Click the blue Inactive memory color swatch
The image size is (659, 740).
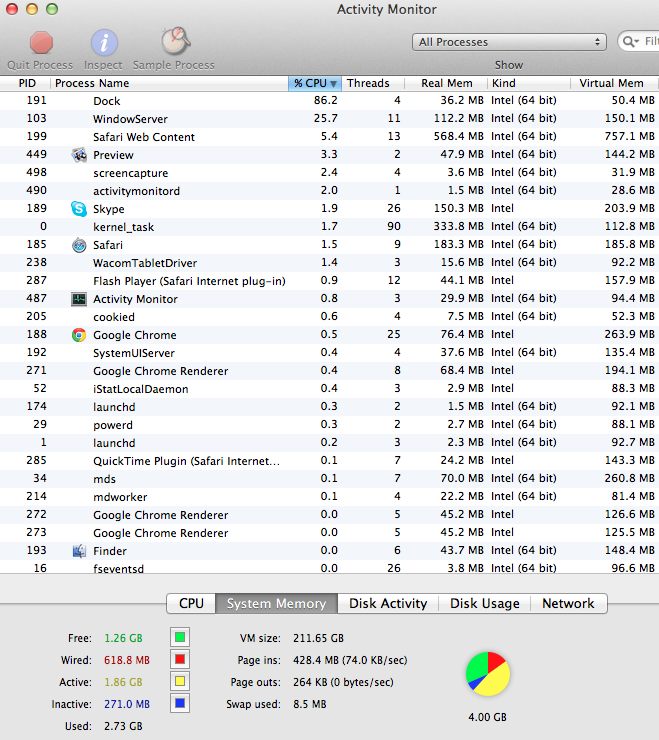180,703
